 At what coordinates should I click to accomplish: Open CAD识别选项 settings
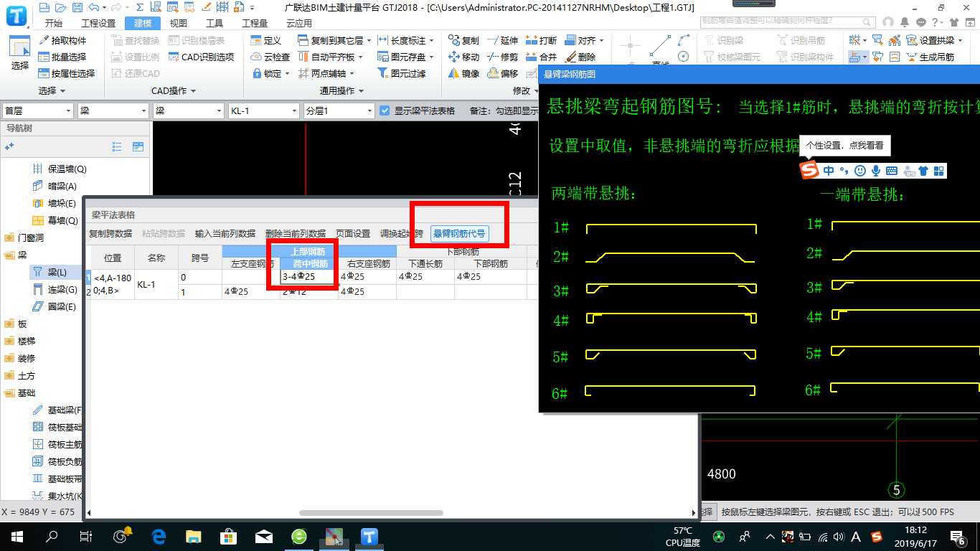click(202, 57)
